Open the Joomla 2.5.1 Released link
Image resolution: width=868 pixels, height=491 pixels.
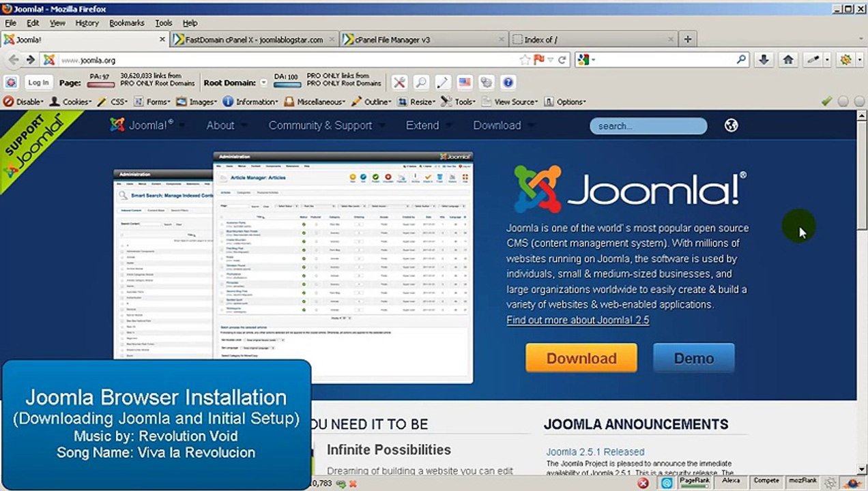[595, 451]
